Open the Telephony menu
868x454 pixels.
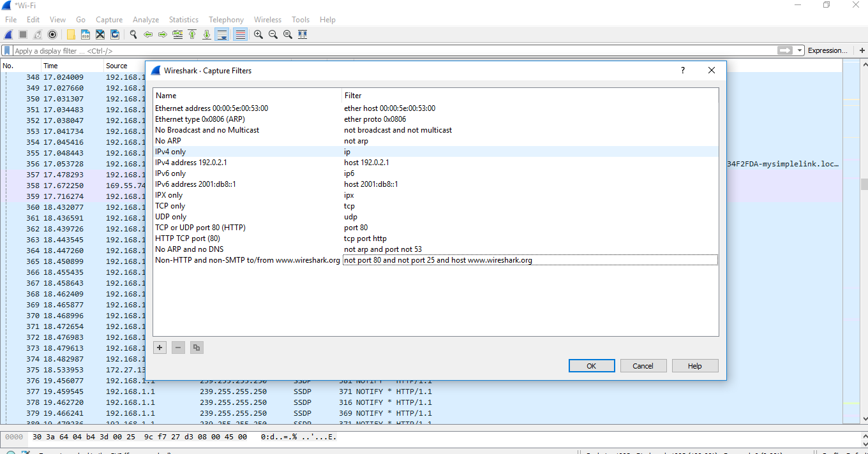pyautogui.click(x=227, y=20)
